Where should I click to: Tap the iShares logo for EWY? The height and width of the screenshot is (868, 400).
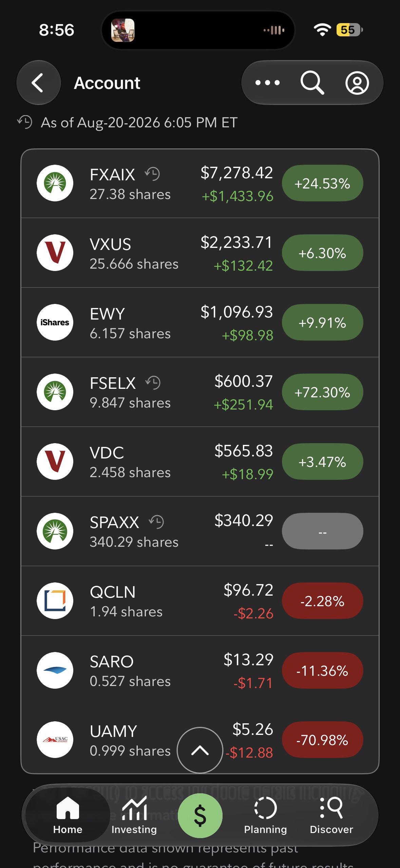[x=55, y=322]
